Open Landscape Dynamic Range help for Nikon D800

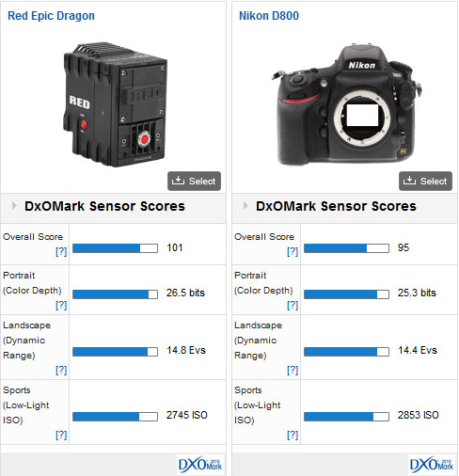coord(293,370)
